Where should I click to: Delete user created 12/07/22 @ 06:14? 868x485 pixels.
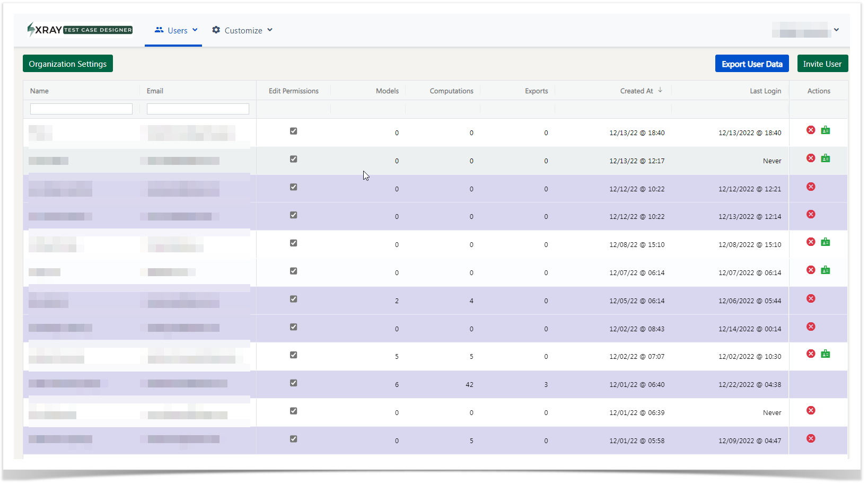811,270
